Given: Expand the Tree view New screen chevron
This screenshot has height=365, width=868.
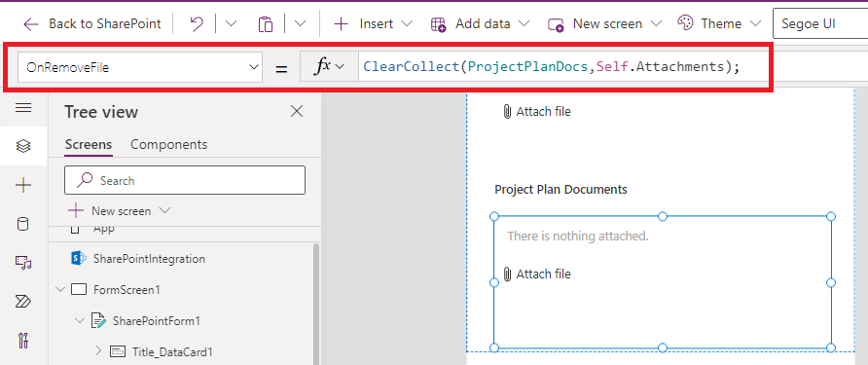Looking at the screenshot, I should [x=164, y=210].
